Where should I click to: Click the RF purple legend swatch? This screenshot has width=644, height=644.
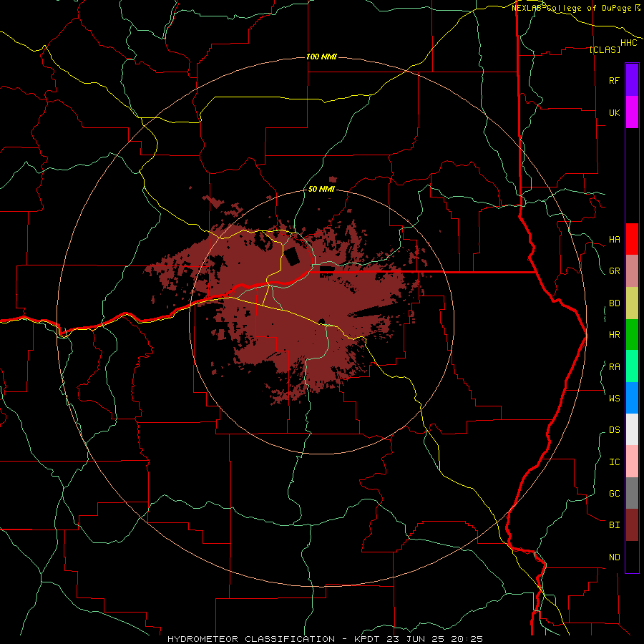click(x=632, y=80)
